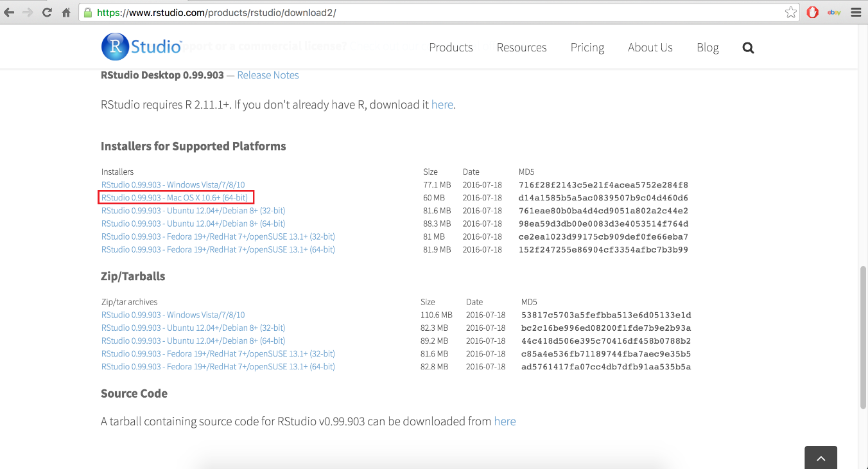
Task: Click the '88.3 MB' size cell
Action: (x=437, y=224)
